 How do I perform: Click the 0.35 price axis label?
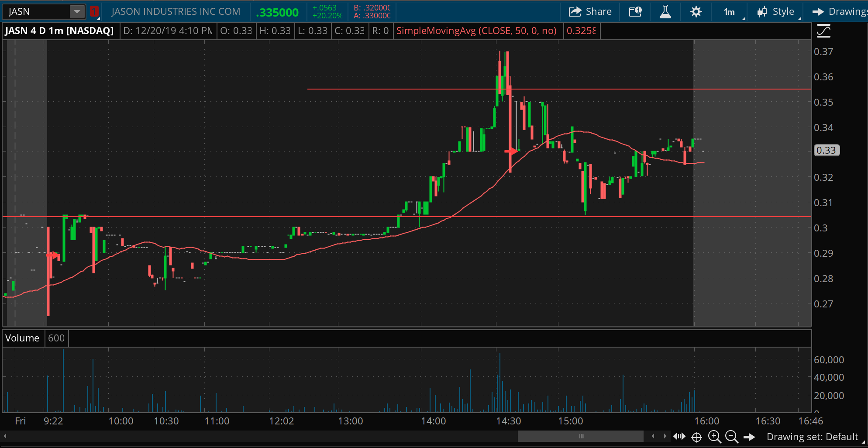[x=823, y=102]
